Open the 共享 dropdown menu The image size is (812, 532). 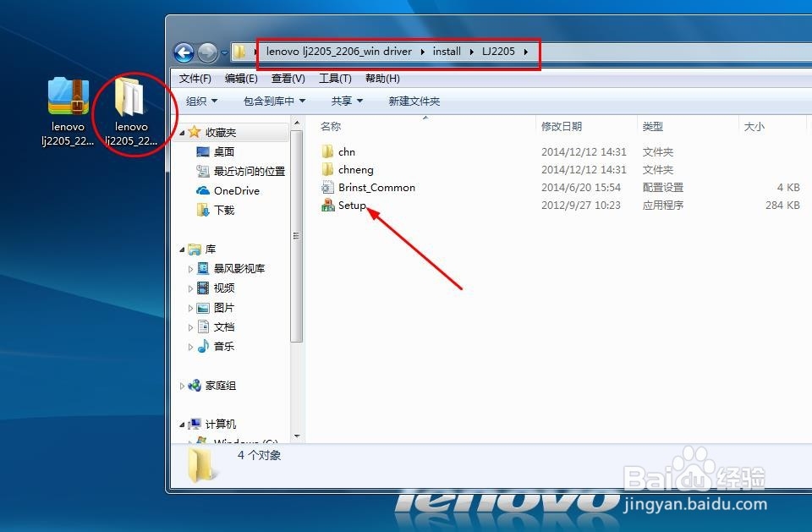tap(344, 101)
